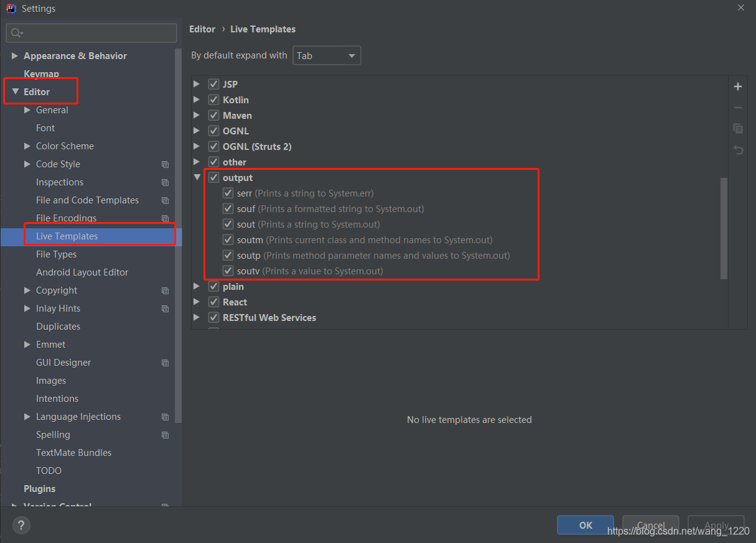Click the OK button
The height and width of the screenshot is (543, 756).
pyautogui.click(x=586, y=525)
